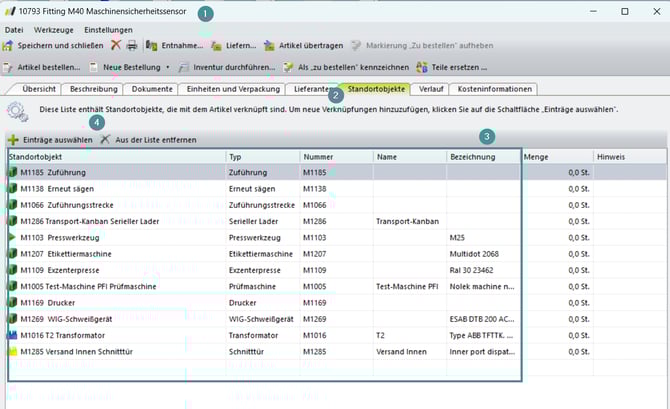The image size is (670, 409).
Task: Switch to the Beschreibung tab
Action: [94, 89]
